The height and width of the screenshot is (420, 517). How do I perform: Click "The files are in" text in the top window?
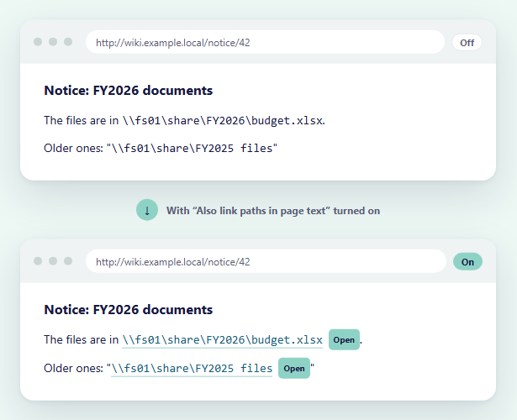click(81, 121)
